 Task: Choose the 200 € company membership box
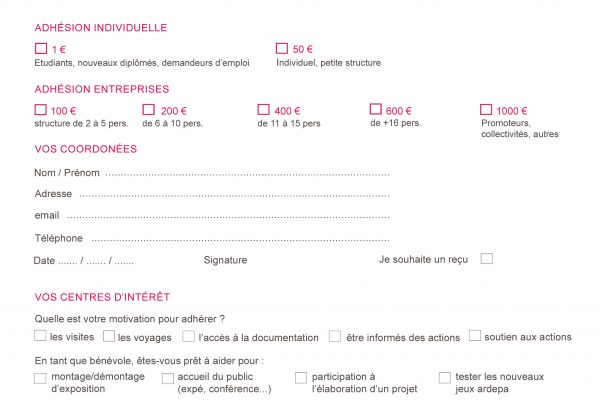coord(148,110)
